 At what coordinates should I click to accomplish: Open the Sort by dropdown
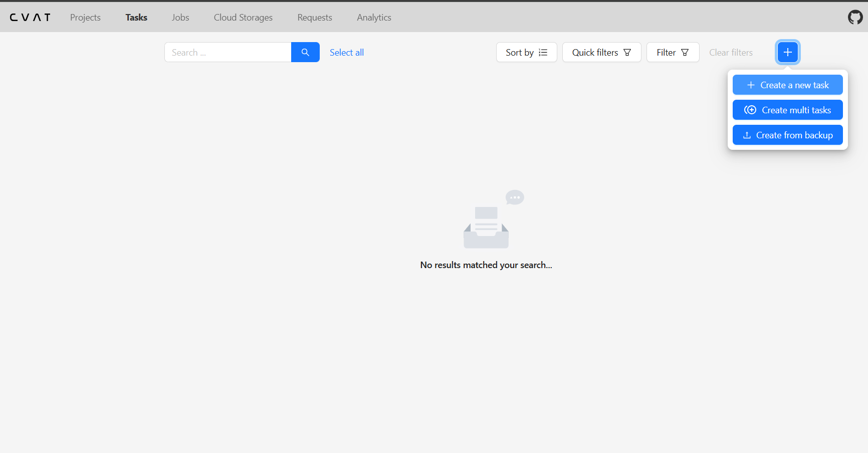[527, 52]
